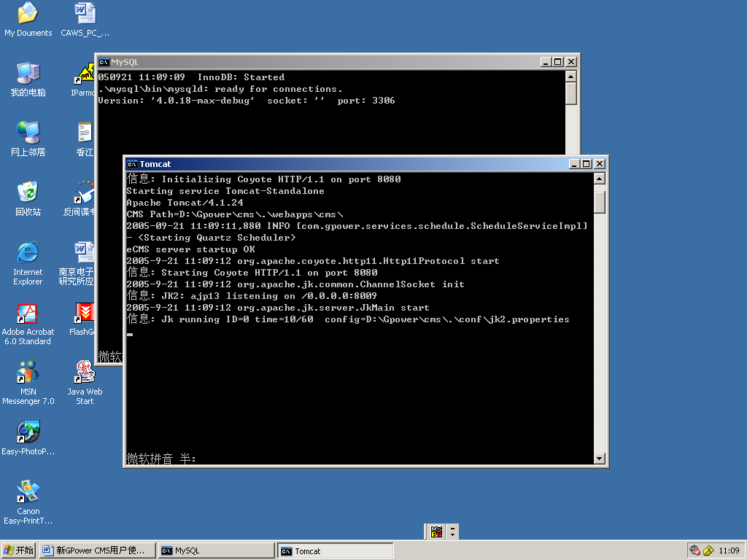
Task: Open the Recycle Bin (回收站) icon
Action: (28, 192)
